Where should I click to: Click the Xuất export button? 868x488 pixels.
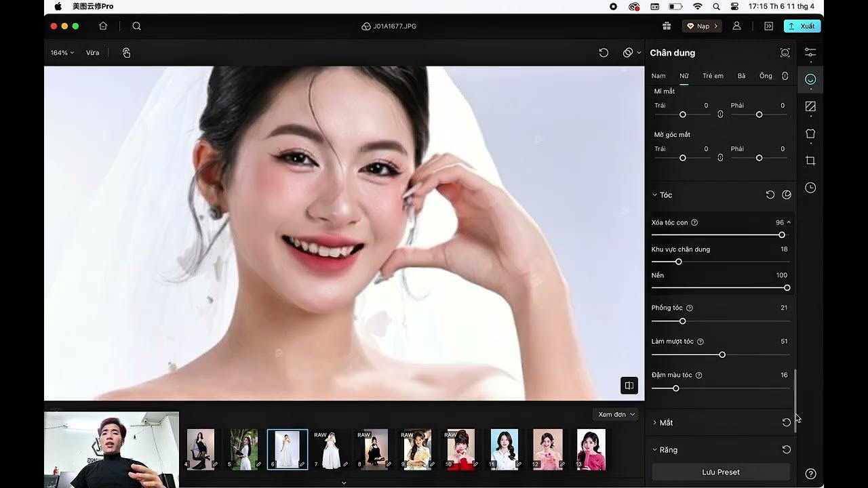pos(802,26)
